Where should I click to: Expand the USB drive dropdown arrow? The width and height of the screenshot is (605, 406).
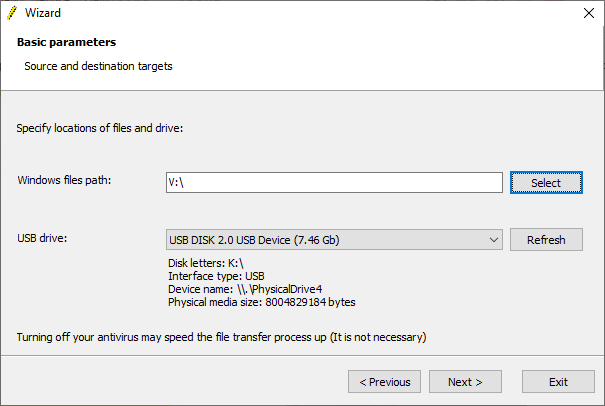(x=494, y=240)
